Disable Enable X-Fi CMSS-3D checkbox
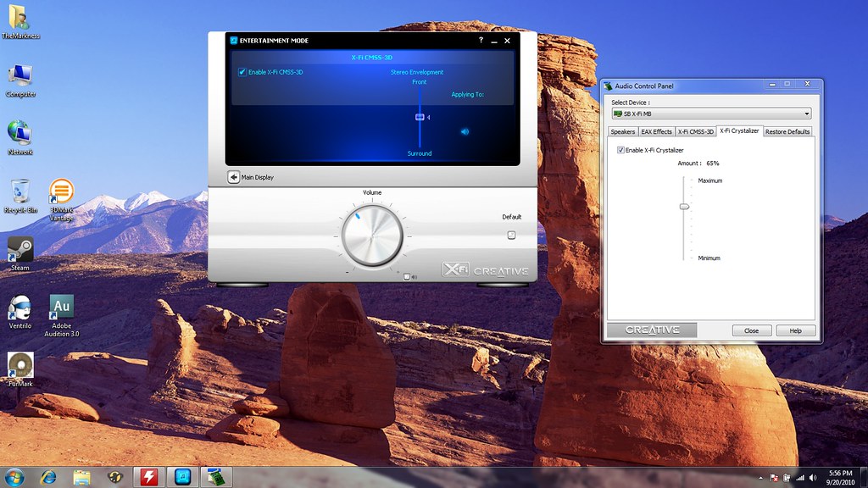Viewport: 868px width, 488px height. tap(242, 72)
